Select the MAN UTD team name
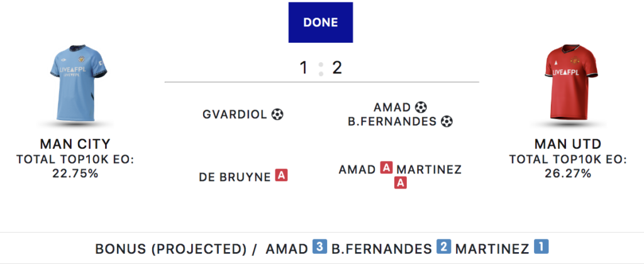The width and height of the screenshot is (644, 264). (x=568, y=144)
